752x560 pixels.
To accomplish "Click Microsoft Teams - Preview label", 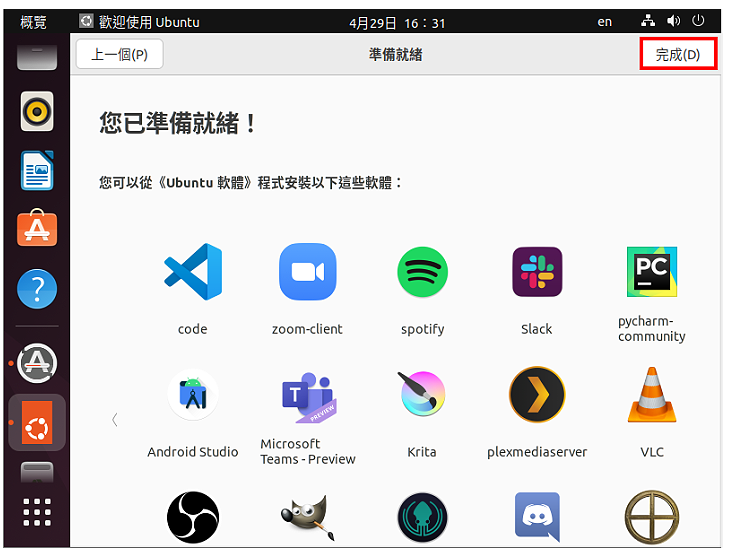I will pos(308,452).
